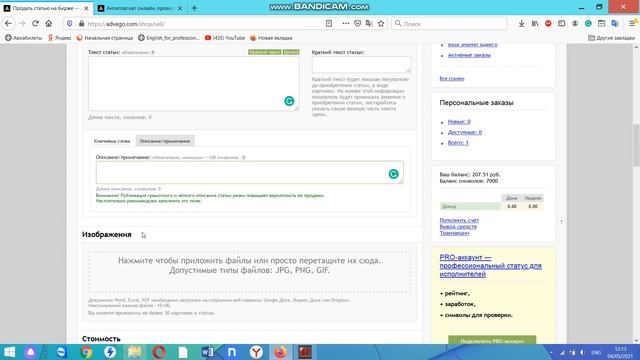Open 'Всего: 1' personal orders link

click(x=458, y=143)
